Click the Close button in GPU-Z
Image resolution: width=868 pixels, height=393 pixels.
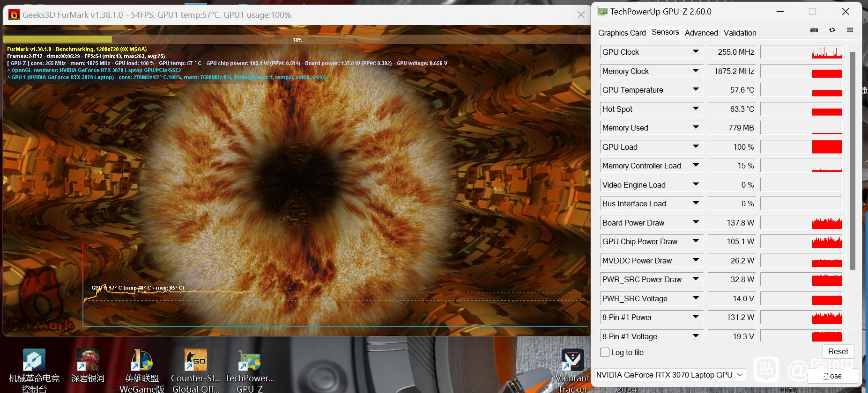click(x=833, y=376)
